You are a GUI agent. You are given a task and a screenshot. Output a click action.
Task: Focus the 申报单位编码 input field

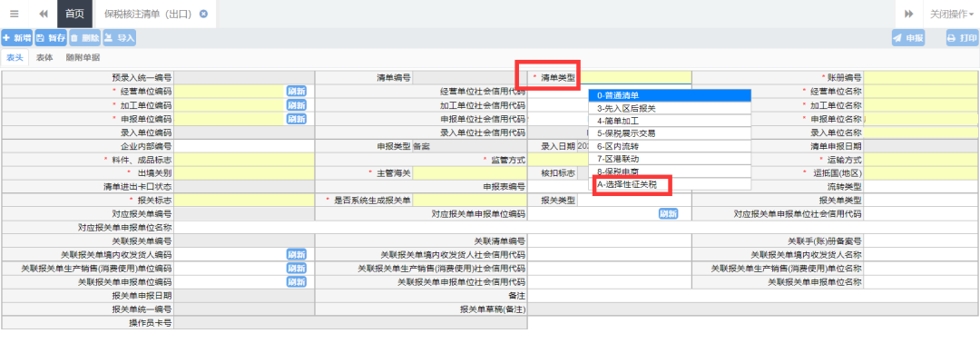click(230, 119)
